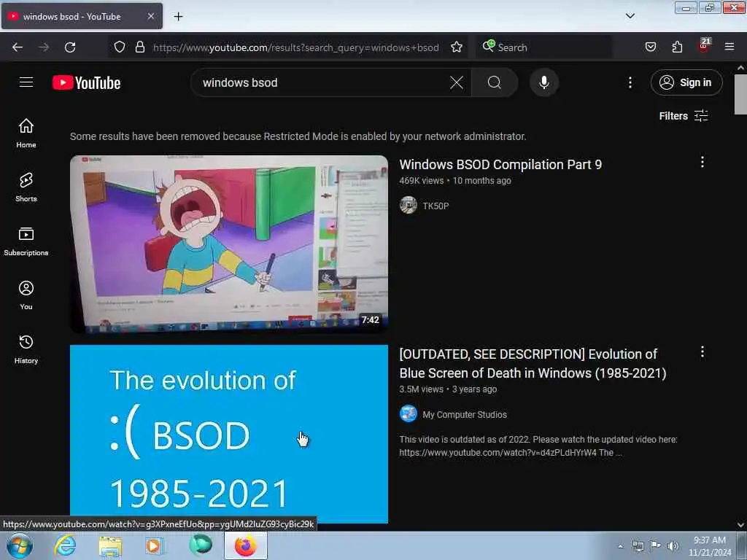The width and height of the screenshot is (747, 560).
Task: Click the Firefox address bar URL
Action: [x=295, y=47]
